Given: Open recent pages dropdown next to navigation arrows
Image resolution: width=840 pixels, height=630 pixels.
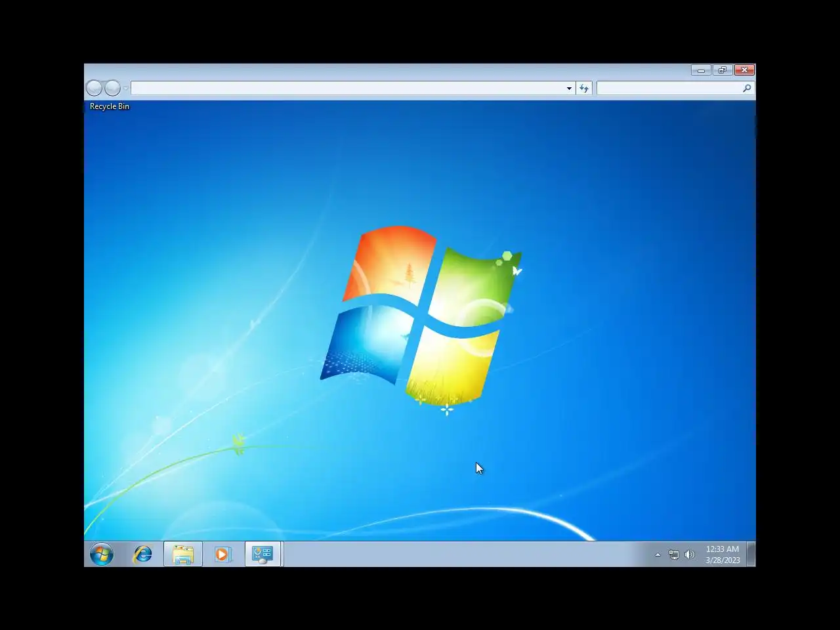Looking at the screenshot, I should (x=125, y=89).
